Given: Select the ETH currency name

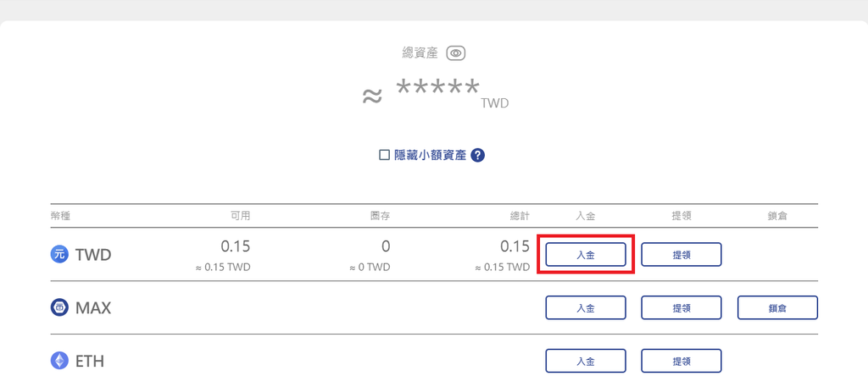Looking at the screenshot, I should (x=90, y=361).
